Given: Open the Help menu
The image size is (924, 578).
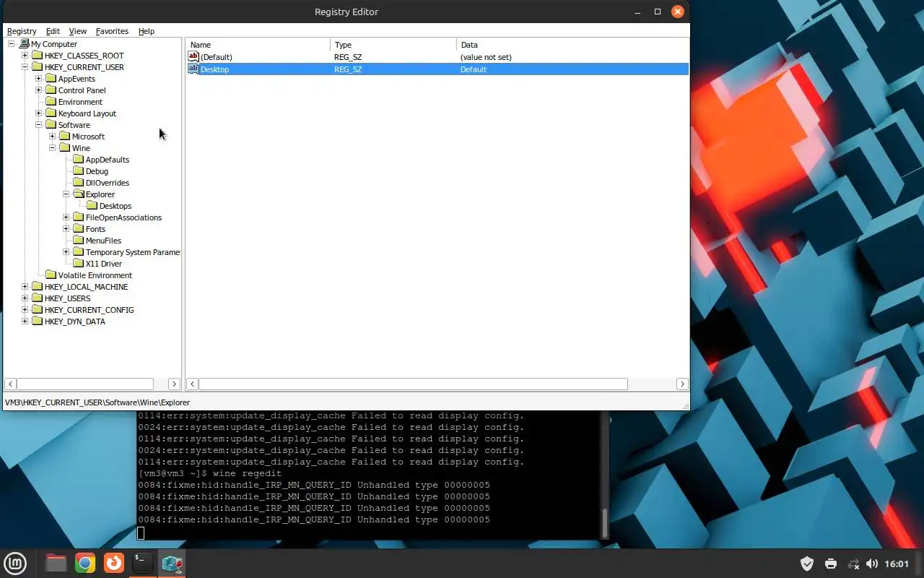Looking at the screenshot, I should click(x=147, y=31).
